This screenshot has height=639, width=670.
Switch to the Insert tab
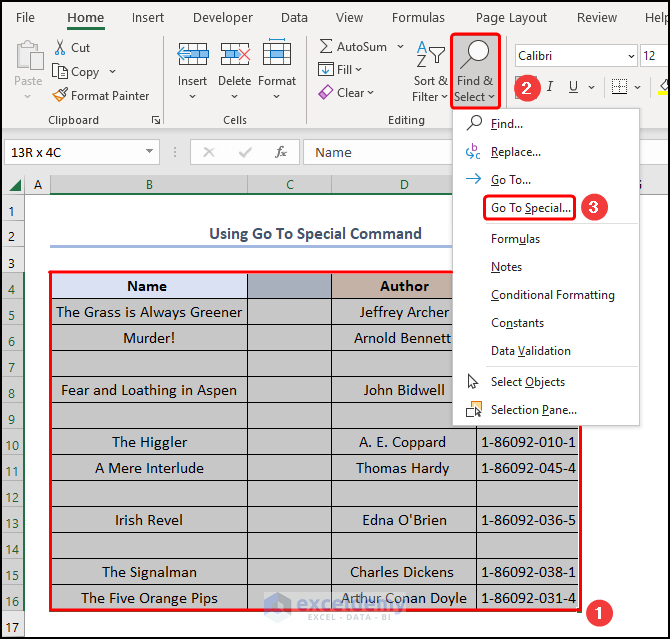coord(147,18)
